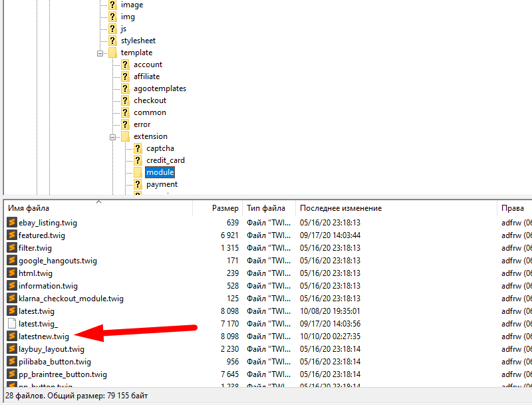Click the Sublime icon next to ebay_listing.twig
The height and width of the screenshot is (405, 532).
[12, 223]
